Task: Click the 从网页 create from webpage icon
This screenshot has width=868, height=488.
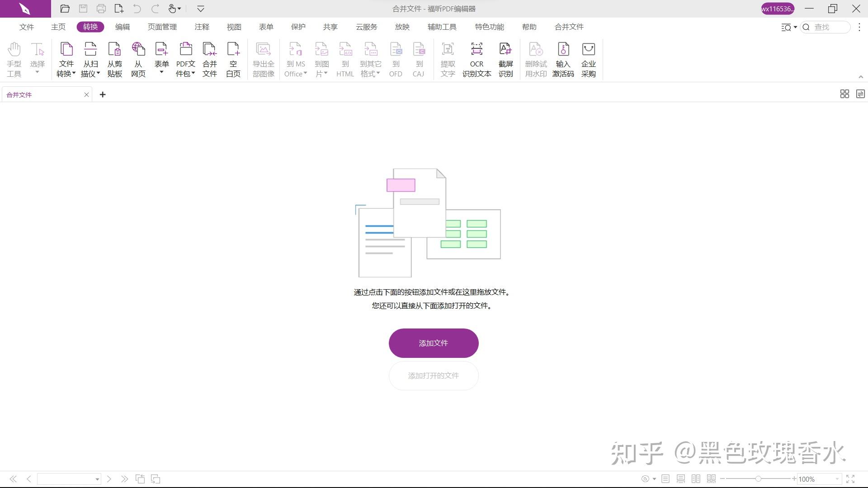Action: coord(138,59)
